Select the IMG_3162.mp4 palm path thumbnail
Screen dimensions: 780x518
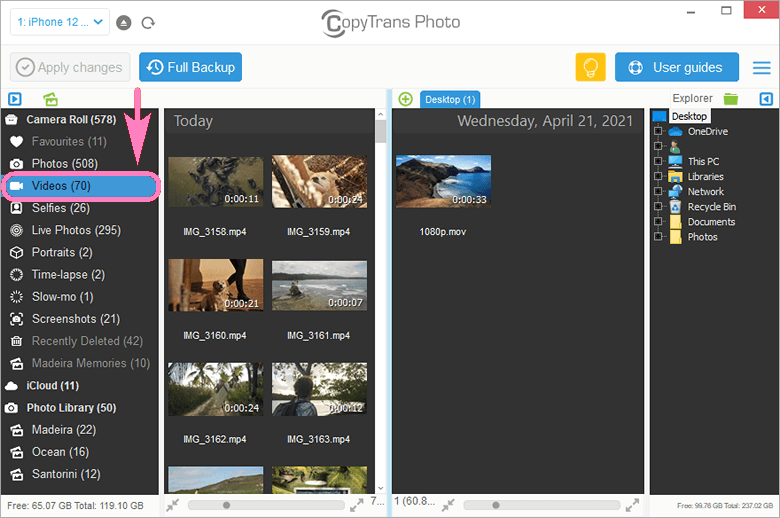tap(215, 389)
